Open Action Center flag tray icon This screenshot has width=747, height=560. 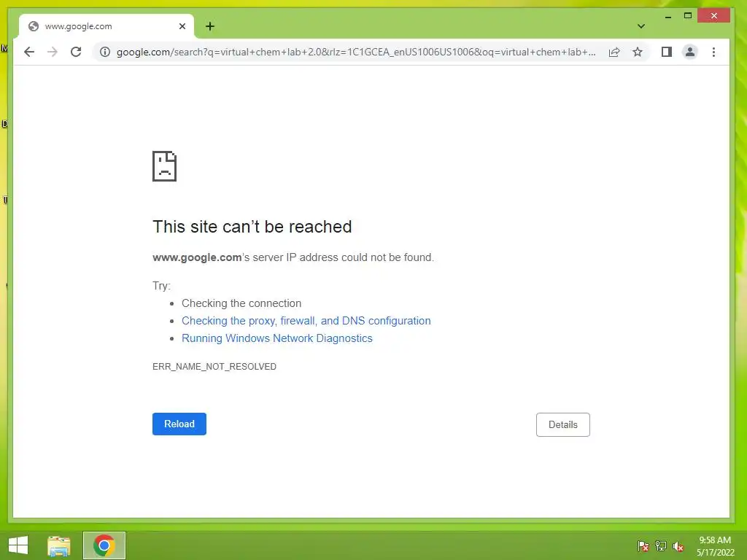(x=643, y=546)
